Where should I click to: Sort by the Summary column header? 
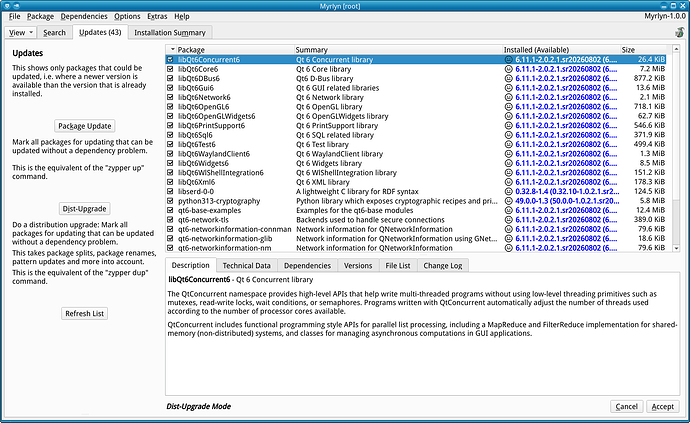[x=398, y=50]
